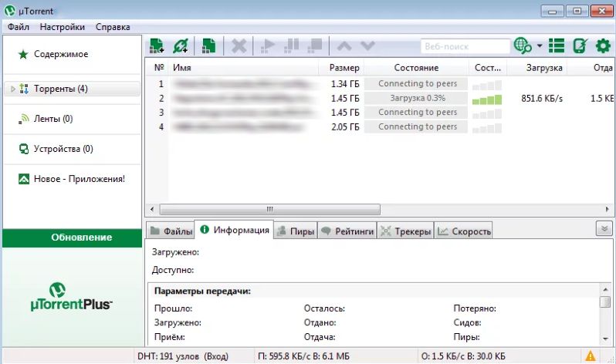The width and height of the screenshot is (616, 364).
Task: Click the horizontal scrollbar thumb in torrent list
Action: tap(270, 209)
